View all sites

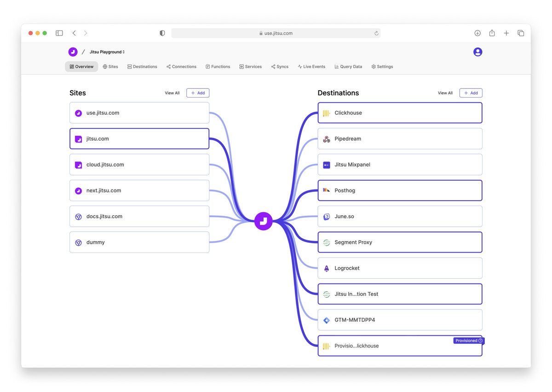pyautogui.click(x=172, y=93)
